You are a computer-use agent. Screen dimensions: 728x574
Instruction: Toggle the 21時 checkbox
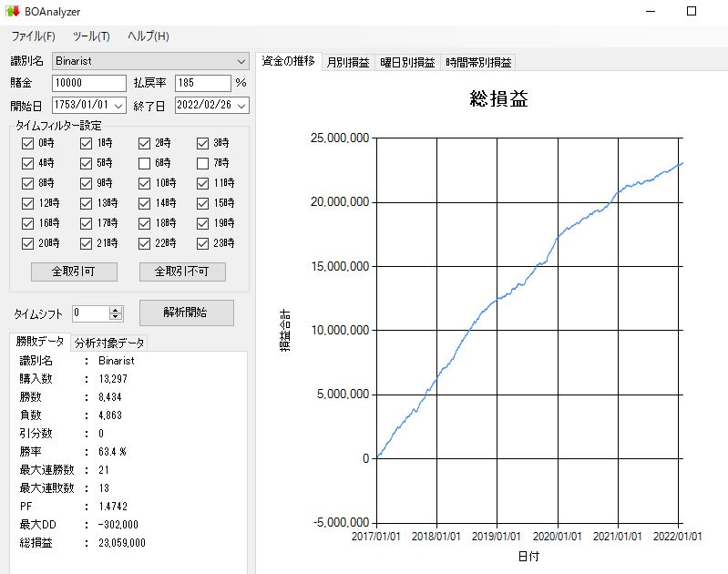pos(86,243)
